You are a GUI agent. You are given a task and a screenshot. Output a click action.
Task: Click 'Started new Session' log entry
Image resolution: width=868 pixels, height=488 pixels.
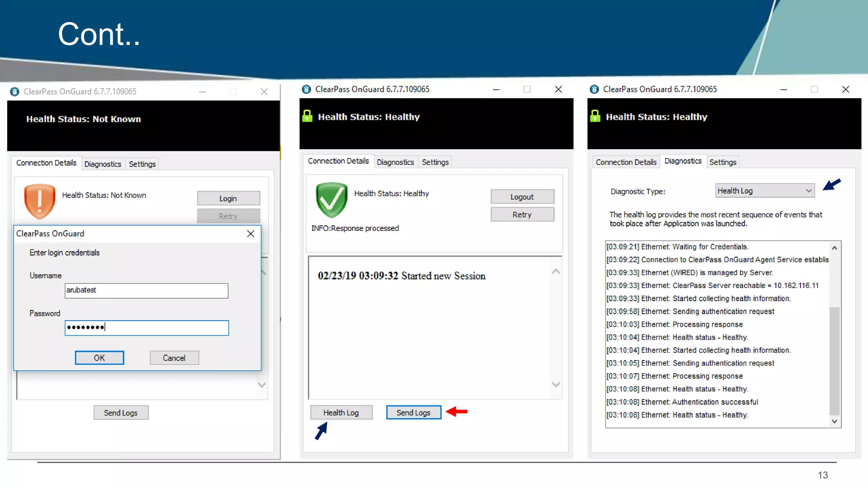[x=401, y=276]
